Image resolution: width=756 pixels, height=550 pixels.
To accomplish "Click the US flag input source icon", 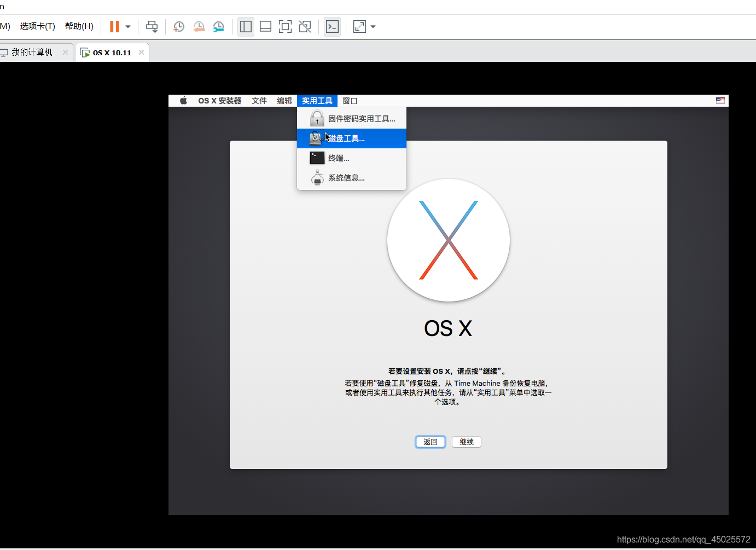I will point(720,101).
